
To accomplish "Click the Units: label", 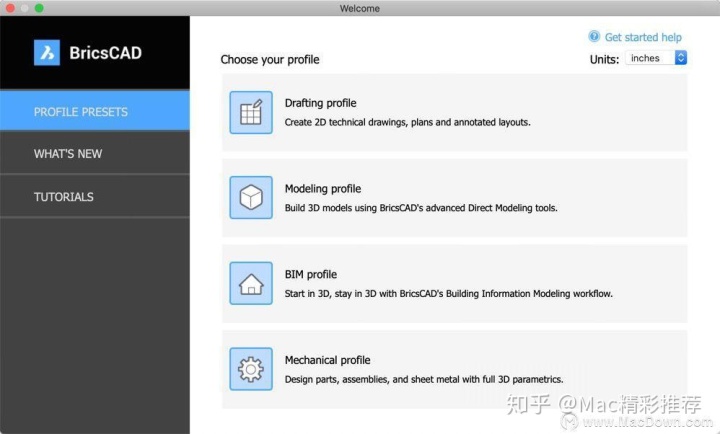I will click(x=604, y=59).
